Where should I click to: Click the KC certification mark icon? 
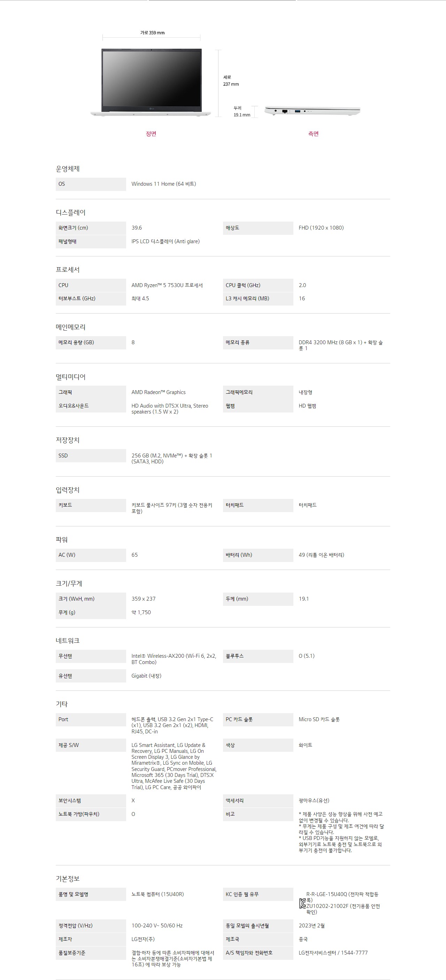click(x=302, y=904)
